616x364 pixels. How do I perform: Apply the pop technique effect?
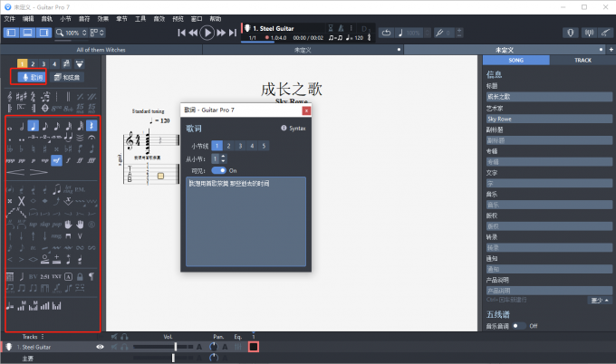click(x=56, y=225)
